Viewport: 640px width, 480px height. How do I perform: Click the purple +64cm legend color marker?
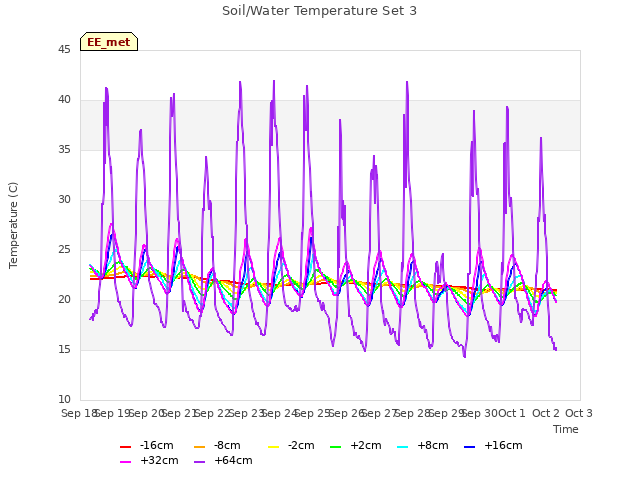(x=199, y=462)
